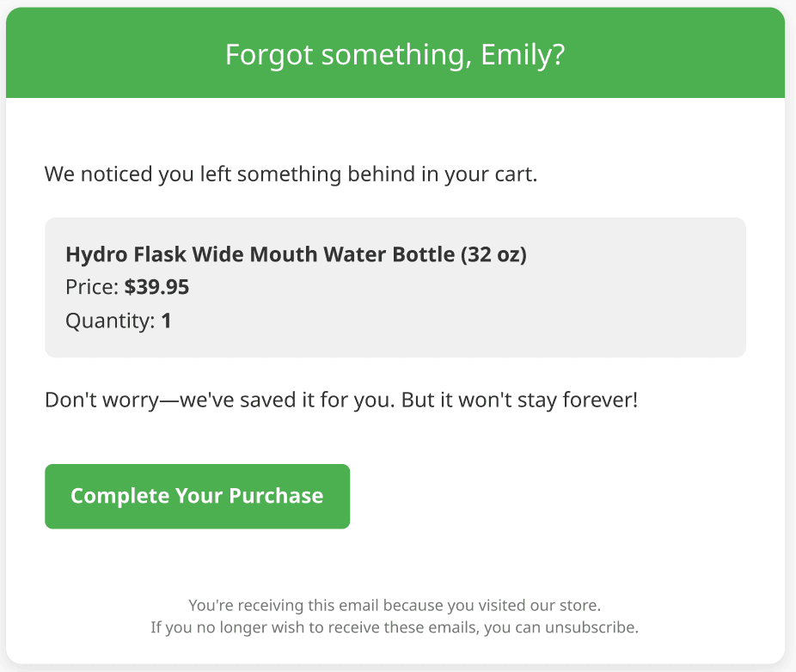Click the Complete Your Purchase button
Viewport: 796px width, 672px height.
(197, 496)
